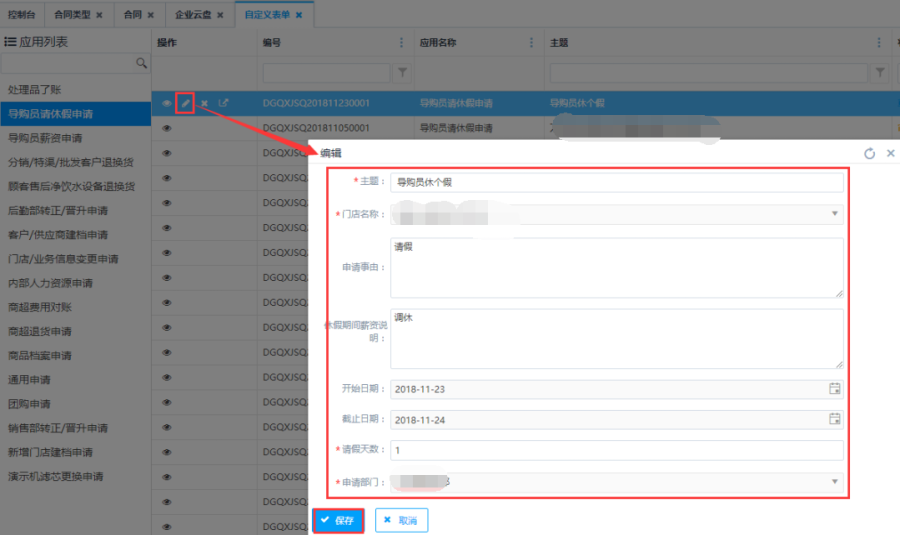900x535 pixels.
Task: Click the filter funnel icon under the 编号 column
Action: 403,73
